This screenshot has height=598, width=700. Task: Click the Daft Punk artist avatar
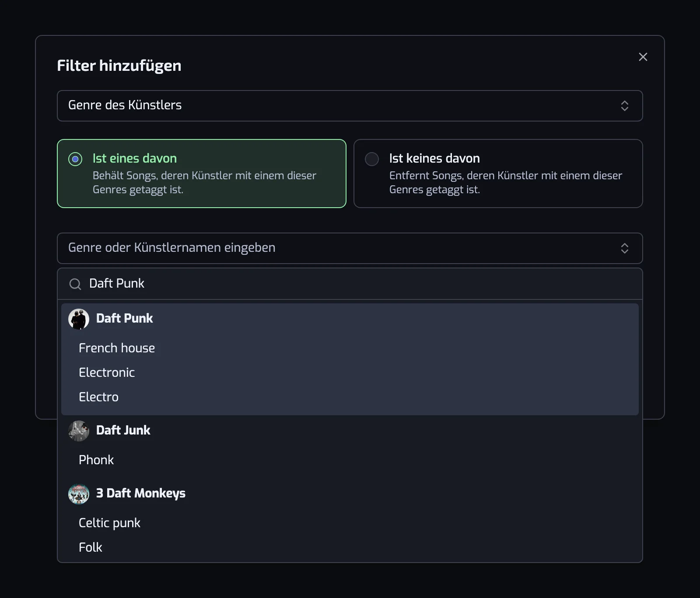[79, 319]
